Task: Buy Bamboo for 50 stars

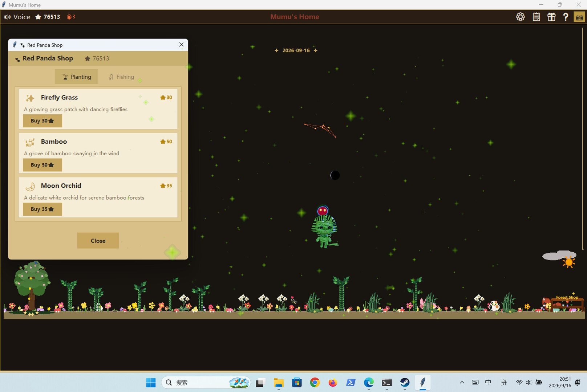Action: pos(42,165)
